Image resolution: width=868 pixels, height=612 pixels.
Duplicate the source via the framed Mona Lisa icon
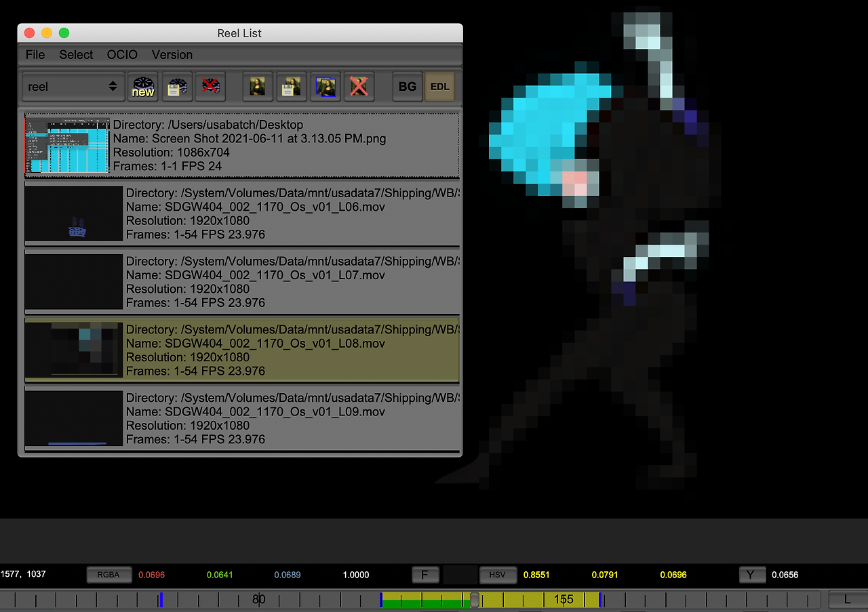(x=325, y=87)
